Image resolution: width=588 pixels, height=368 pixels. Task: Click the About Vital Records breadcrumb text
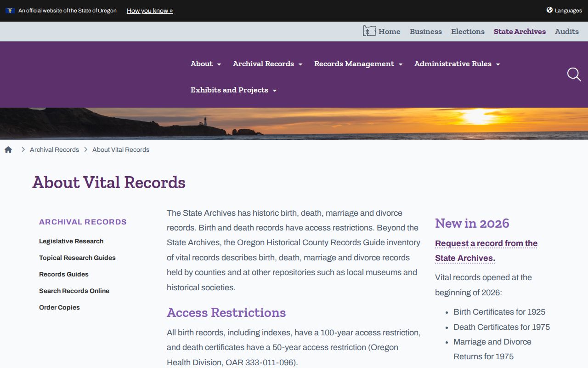121,149
